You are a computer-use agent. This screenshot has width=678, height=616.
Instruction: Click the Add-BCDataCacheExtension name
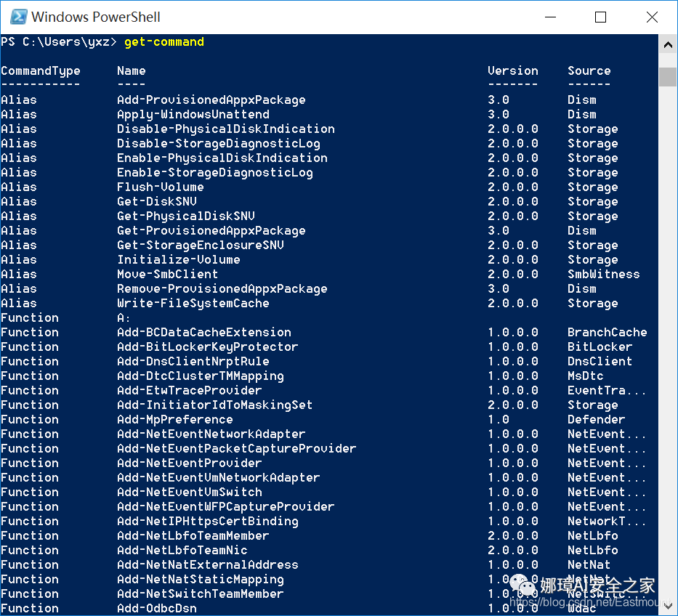tap(204, 333)
